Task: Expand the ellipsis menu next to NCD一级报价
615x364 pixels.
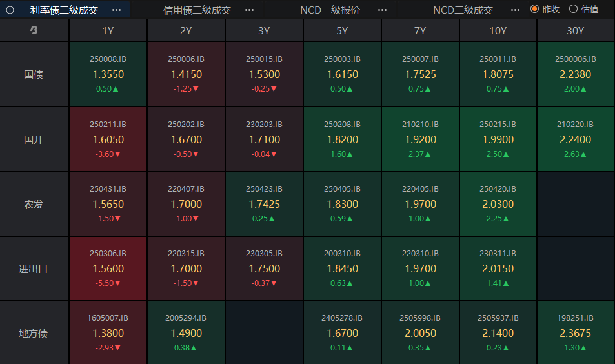Action: (x=383, y=10)
